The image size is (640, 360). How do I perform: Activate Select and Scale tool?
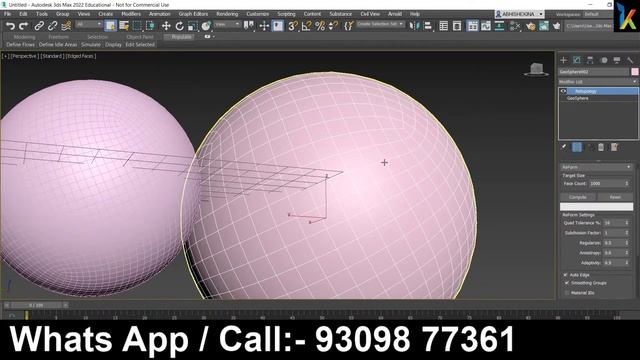point(193,26)
